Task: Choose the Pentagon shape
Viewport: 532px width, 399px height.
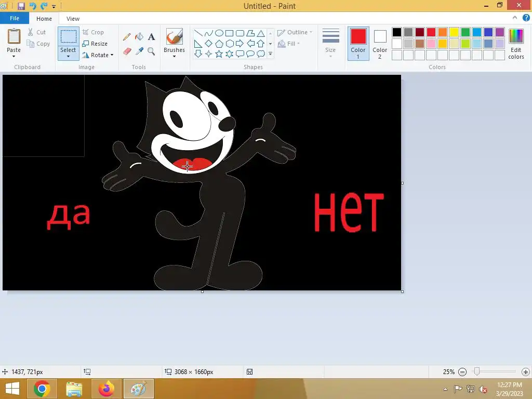Action: [x=219, y=44]
